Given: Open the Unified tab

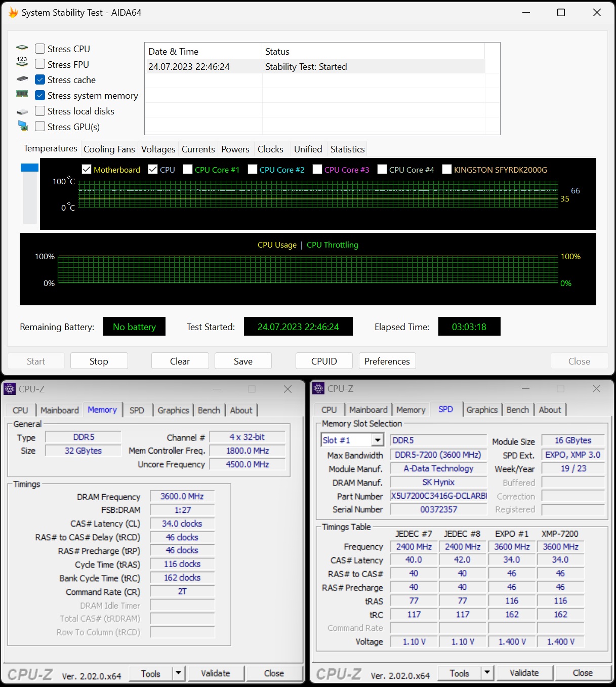Looking at the screenshot, I should click(308, 149).
